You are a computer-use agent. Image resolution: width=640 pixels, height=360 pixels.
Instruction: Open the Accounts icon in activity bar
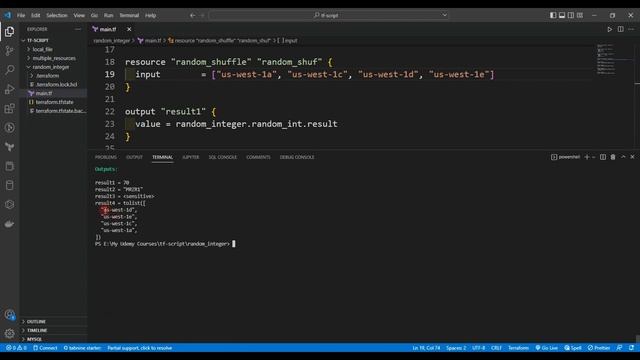click(x=9, y=314)
